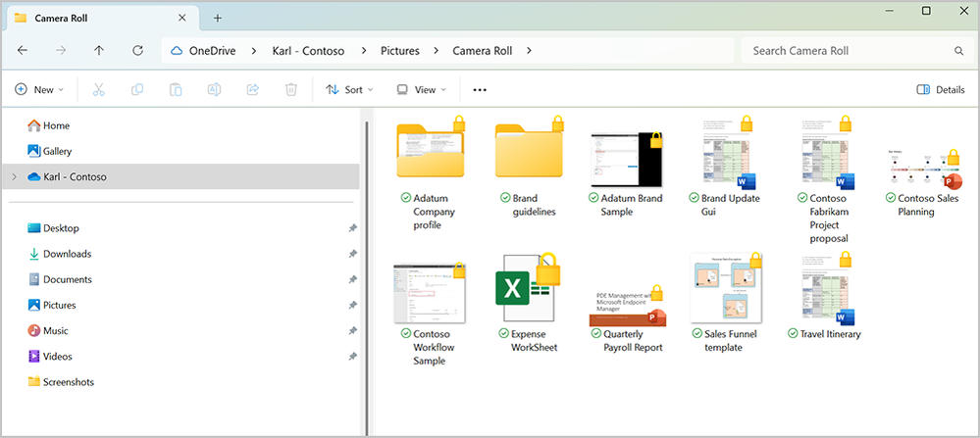Image resolution: width=980 pixels, height=438 pixels.
Task: Select Contoso Sales Planning PowerPoint icon
Action: click(925, 170)
